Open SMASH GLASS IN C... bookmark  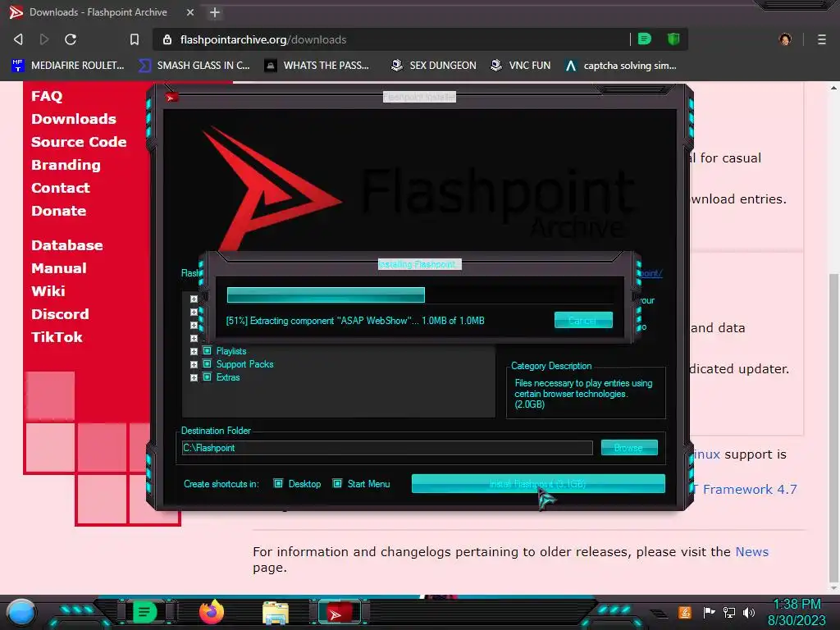[194, 66]
